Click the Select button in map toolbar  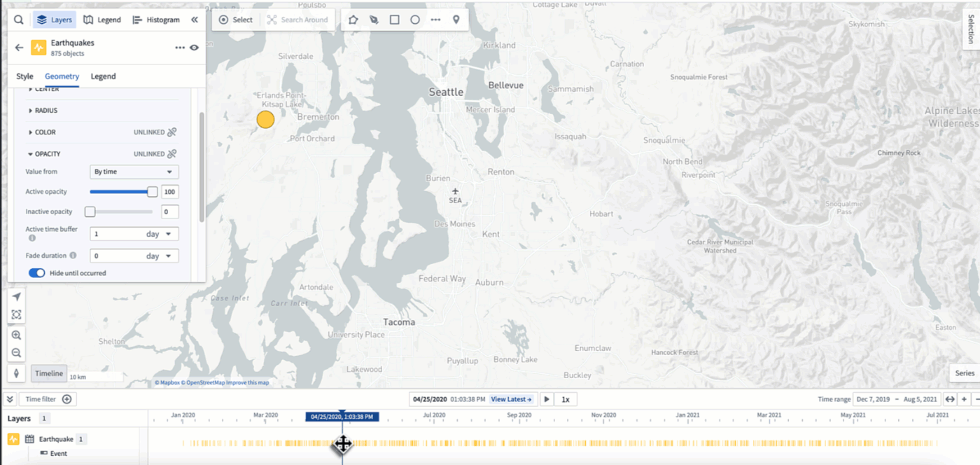pos(236,20)
